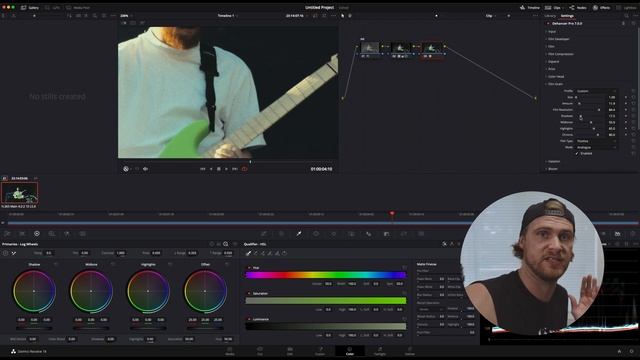This screenshot has width=640, height=360.
Task: Open the Tracker palette
Action: tap(333, 233)
